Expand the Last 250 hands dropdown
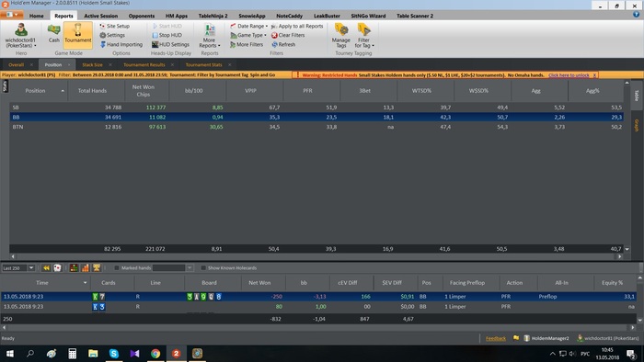 (x=30, y=267)
